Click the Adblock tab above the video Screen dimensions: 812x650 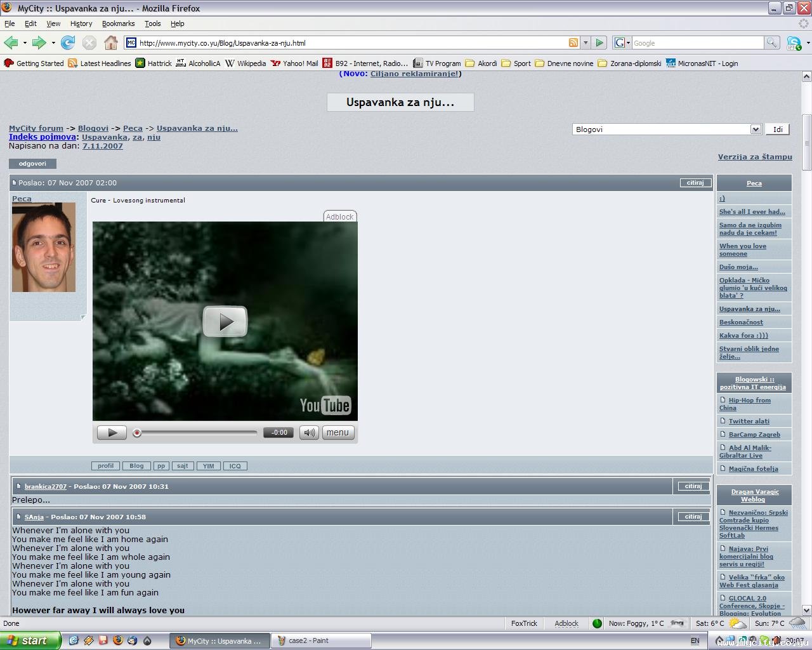point(339,216)
